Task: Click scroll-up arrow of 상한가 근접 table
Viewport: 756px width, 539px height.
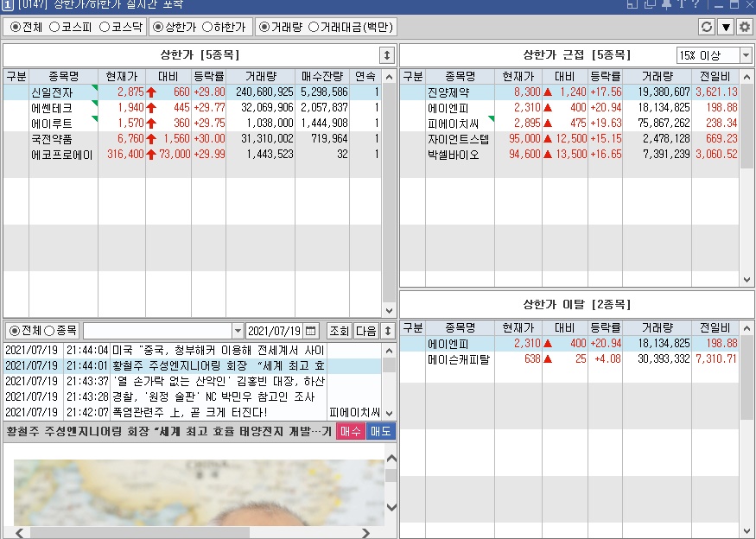Action: click(746, 77)
